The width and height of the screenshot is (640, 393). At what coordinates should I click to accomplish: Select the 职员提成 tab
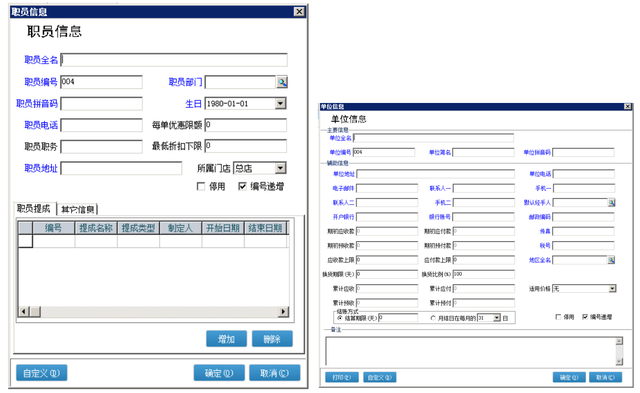click(34, 209)
